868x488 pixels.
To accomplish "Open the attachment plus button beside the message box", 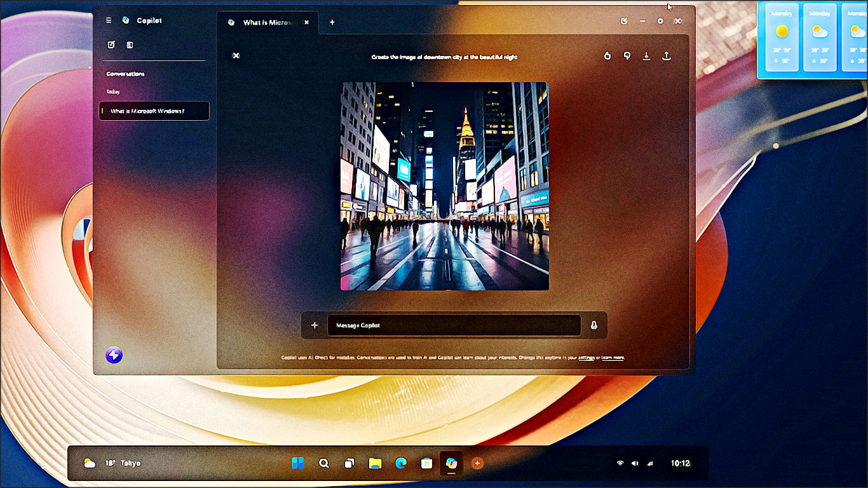I will tap(314, 325).
